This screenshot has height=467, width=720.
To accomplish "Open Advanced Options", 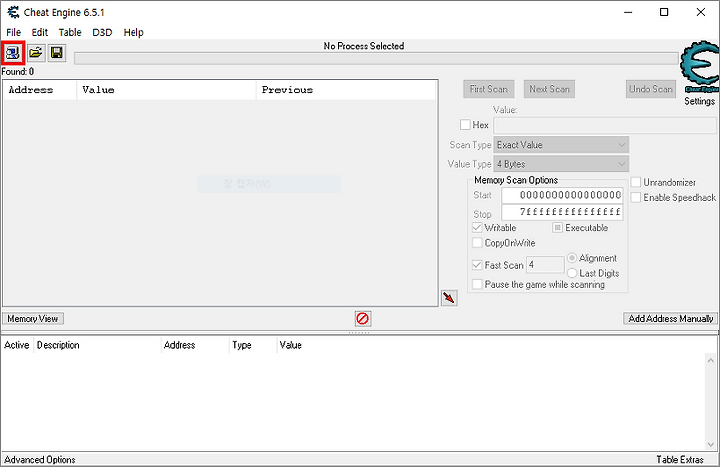I will click(x=39, y=460).
